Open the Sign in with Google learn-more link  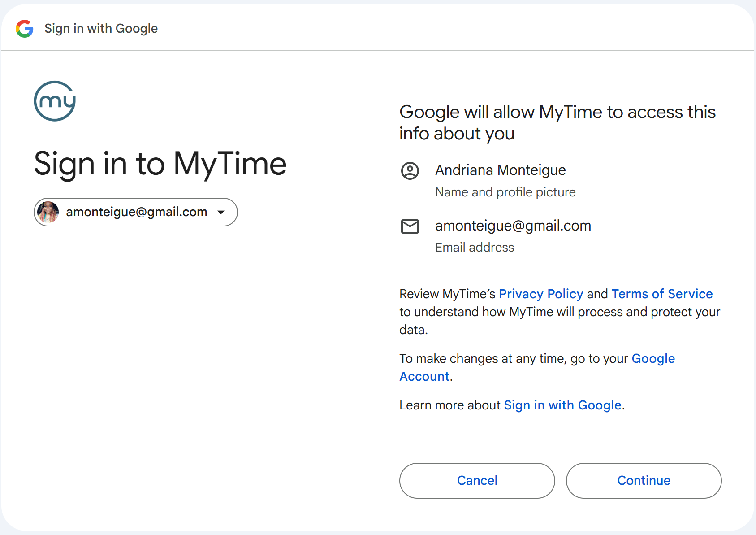tap(562, 405)
